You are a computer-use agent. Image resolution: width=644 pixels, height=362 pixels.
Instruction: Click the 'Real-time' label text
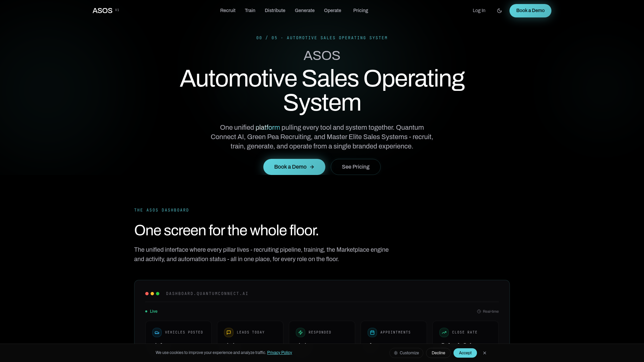point(491,311)
